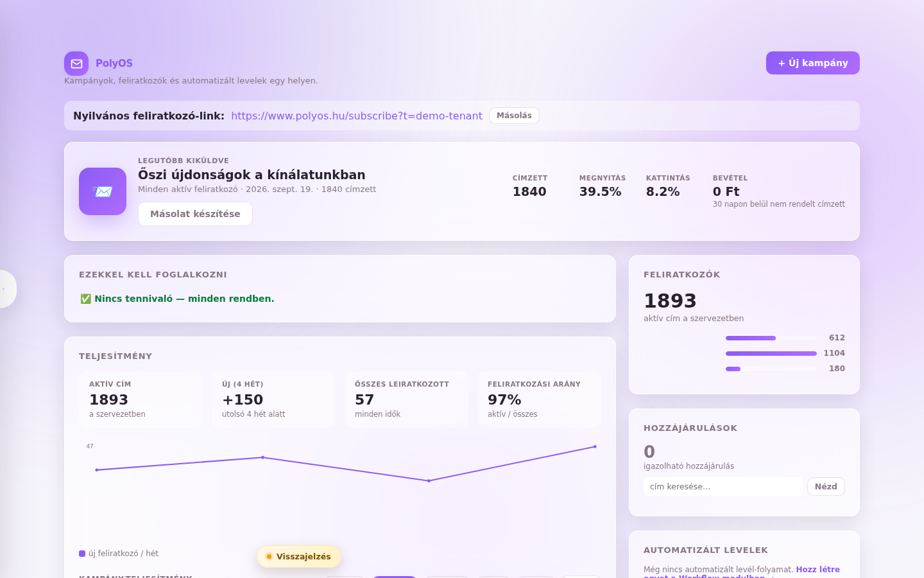This screenshot has width=924, height=578.
Task: Open the polyos.hu subscribe link
Action: click(357, 116)
